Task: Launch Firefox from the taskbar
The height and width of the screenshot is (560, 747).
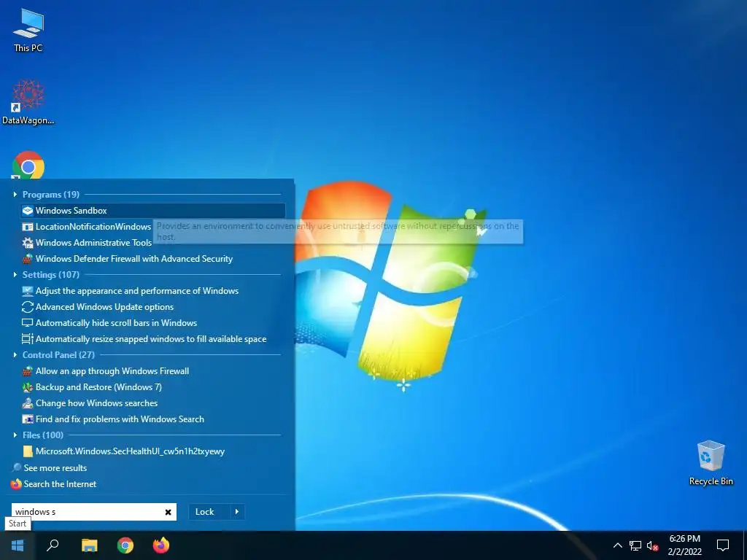Action: tap(161, 545)
